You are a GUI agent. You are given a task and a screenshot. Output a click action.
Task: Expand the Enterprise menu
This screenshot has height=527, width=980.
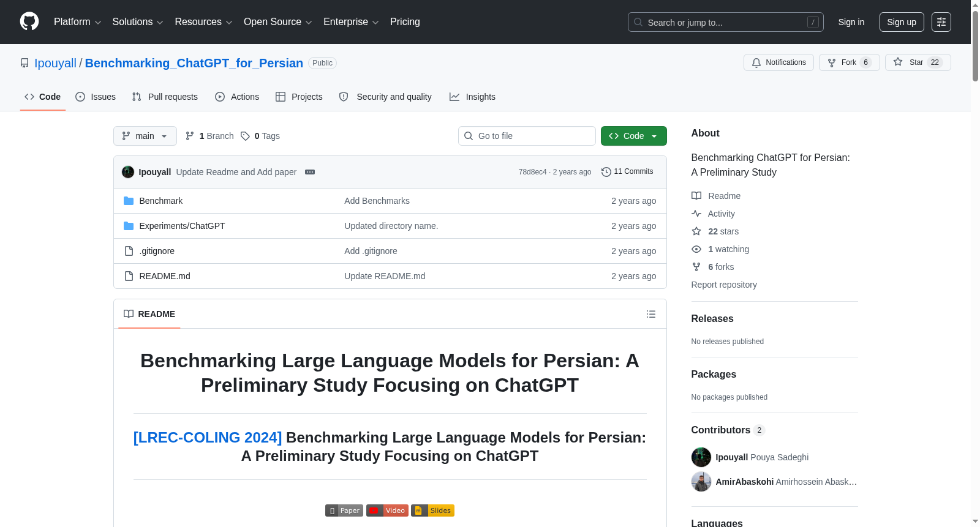351,22
